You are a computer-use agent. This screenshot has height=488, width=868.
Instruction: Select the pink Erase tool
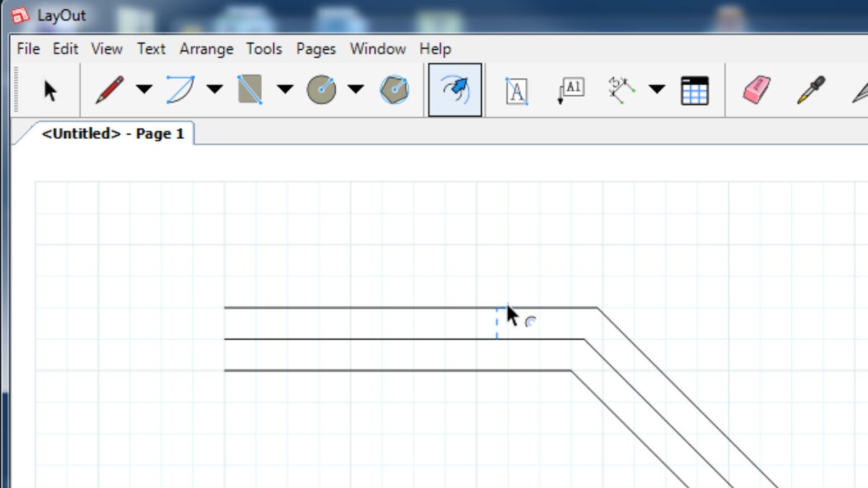pyautogui.click(x=757, y=90)
